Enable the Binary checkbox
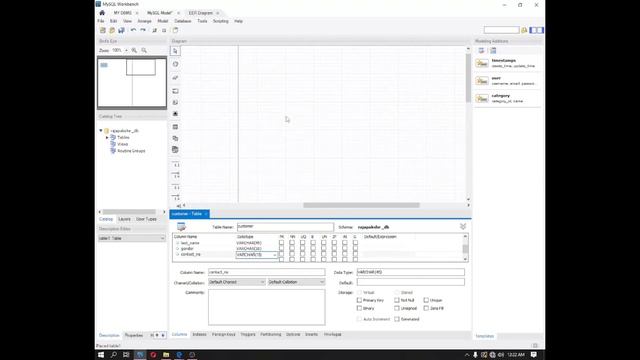Viewport: 640px width, 360px height. point(359,308)
